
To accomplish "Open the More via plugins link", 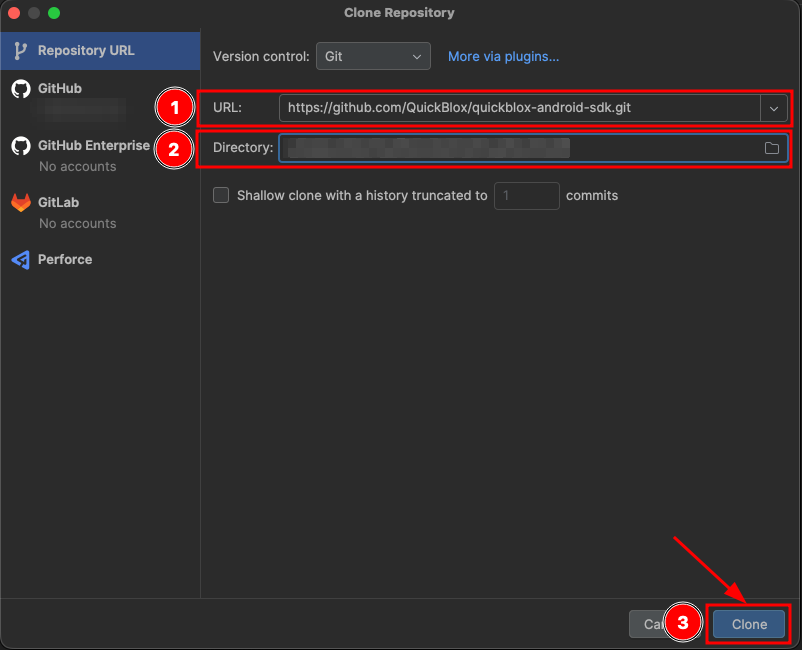I will click(x=503, y=56).
